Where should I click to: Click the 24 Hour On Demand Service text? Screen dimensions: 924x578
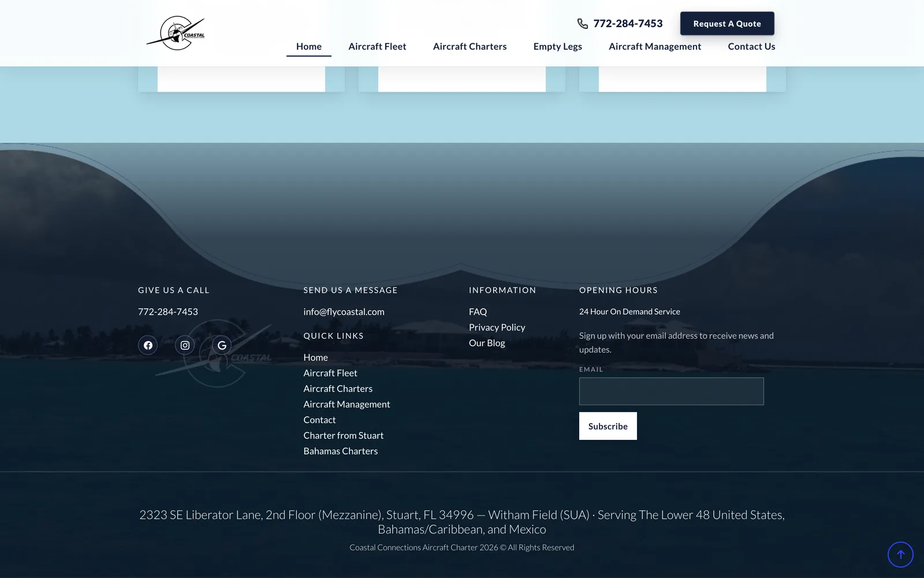pos(629,312)
